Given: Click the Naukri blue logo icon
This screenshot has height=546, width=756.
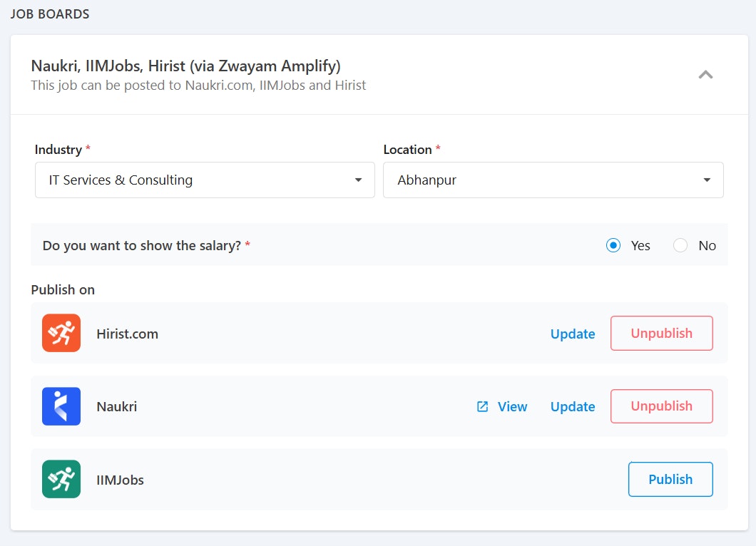Looking at the screenshot, I should (x=61, y=406).
